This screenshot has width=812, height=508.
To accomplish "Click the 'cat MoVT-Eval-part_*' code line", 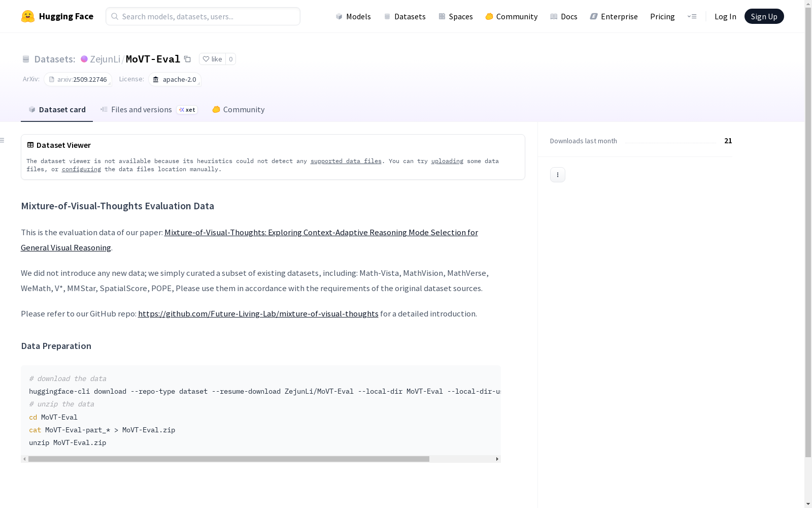I will coord(102,430).
